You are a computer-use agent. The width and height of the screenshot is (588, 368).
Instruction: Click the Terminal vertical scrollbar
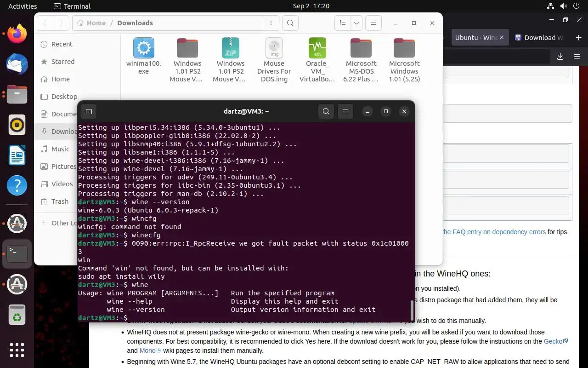pos(412,310)
